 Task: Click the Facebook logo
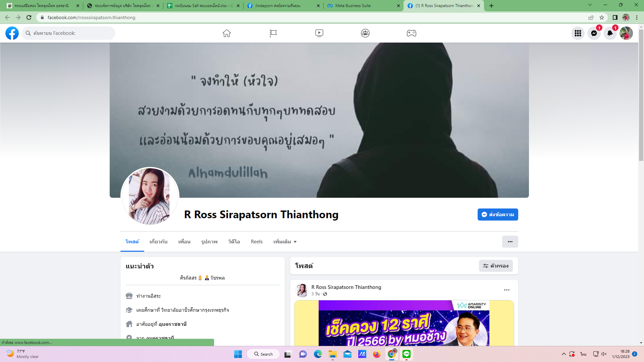click(x=12, y=33)
